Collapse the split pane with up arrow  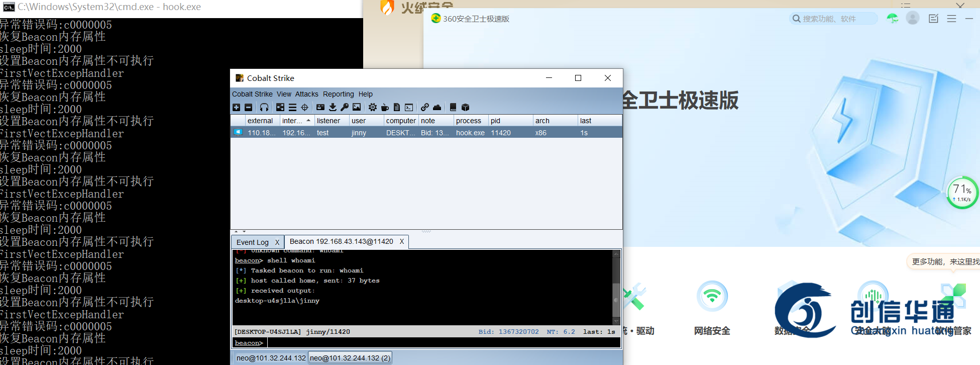point(236,232)
